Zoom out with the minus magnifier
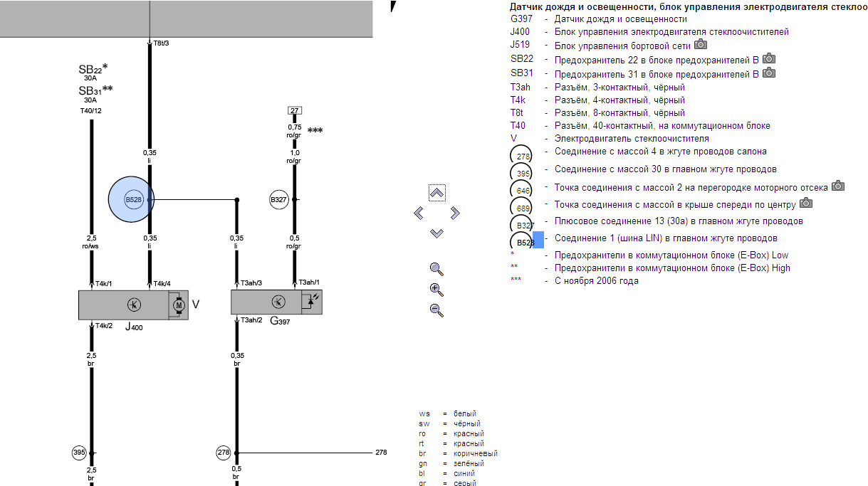 click(x=436, y=310)
